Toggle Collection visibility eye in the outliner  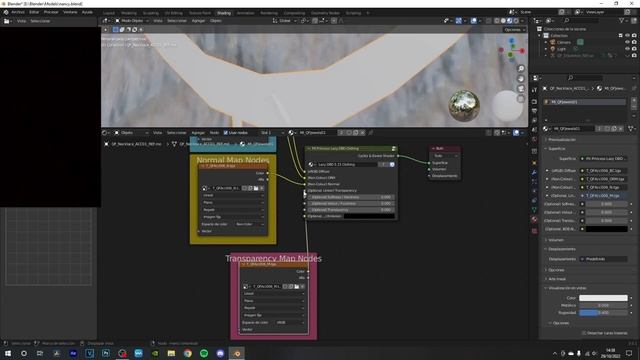pos(627,36)
